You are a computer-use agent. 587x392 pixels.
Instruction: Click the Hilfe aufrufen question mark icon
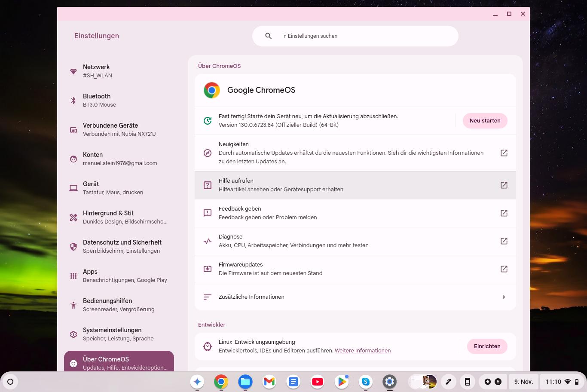coord(208,185)
